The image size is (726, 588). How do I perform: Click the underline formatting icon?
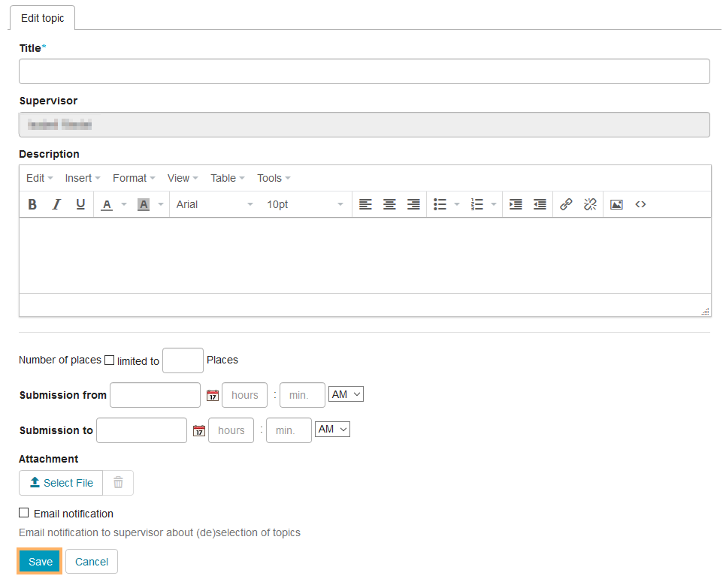80,204
